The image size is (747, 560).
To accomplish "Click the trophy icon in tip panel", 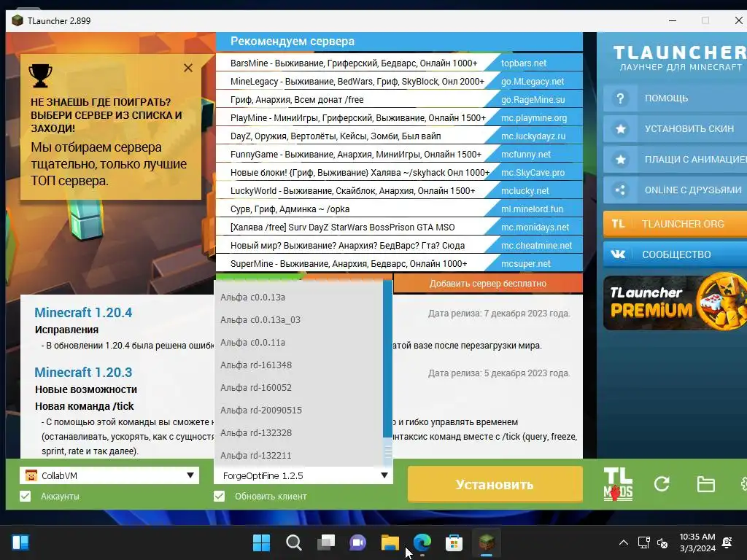I will 41,75.
